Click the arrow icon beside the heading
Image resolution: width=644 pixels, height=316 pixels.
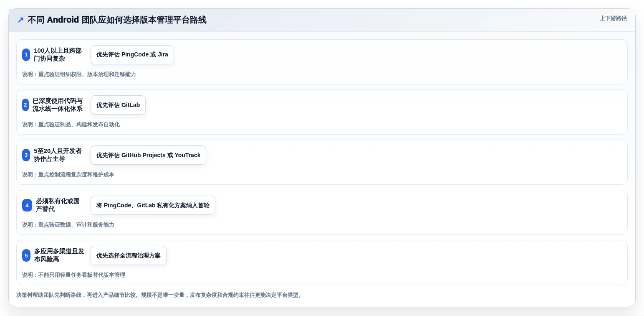(x=20, y=20)
